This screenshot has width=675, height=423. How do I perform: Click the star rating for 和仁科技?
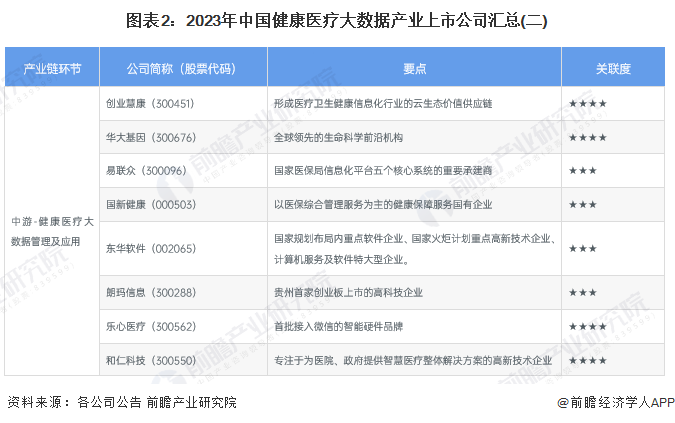coord(588,360)
